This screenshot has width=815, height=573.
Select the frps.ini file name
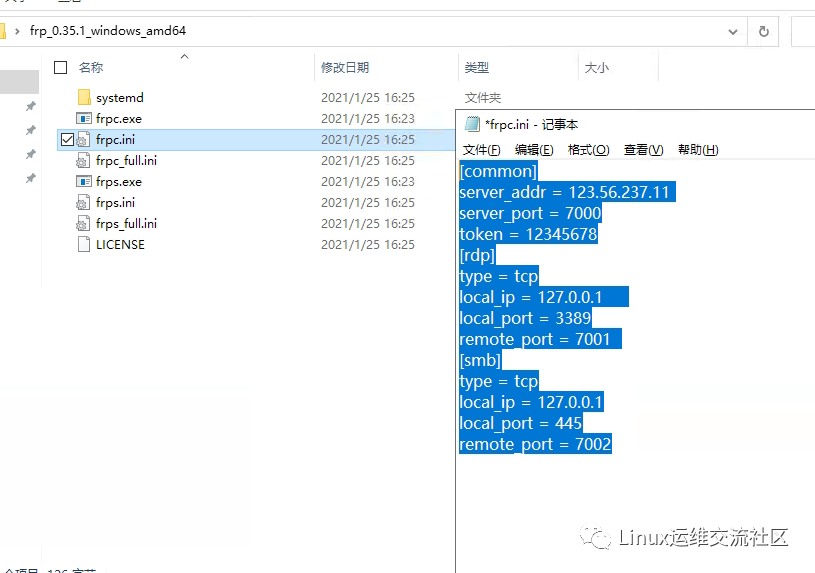[x=115, y=202]
